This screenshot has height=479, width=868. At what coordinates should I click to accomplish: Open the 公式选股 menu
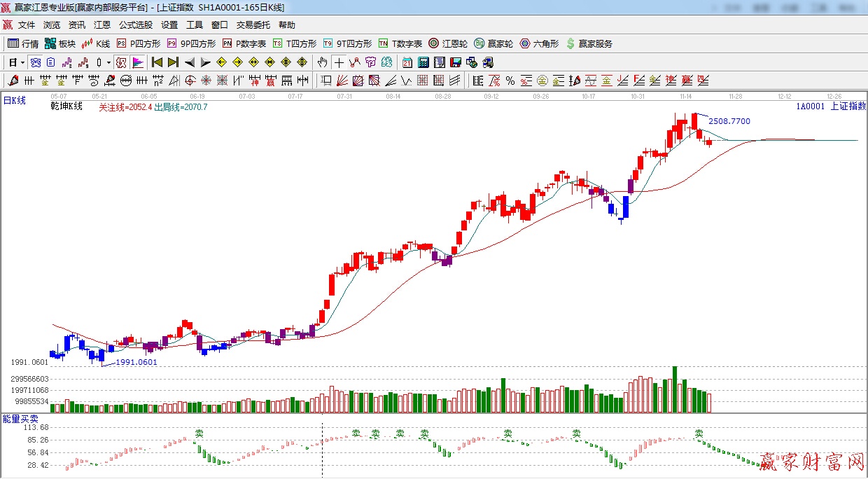135,25
